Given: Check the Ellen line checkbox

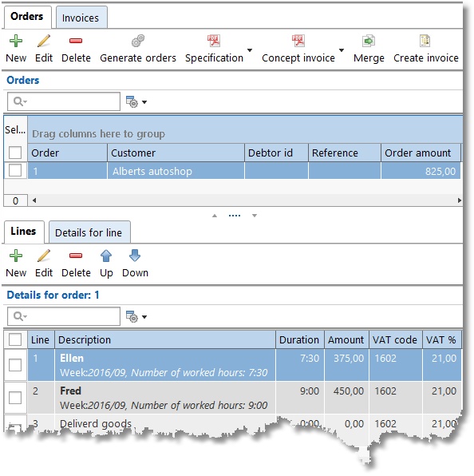Looking at the screenshot, I should click(15, 365).
